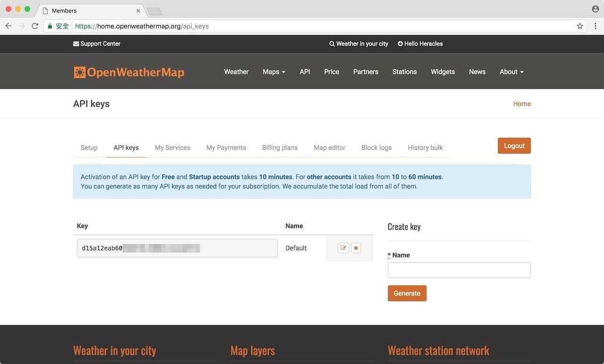The width and height of the screenshot is (604, 364).
Task: Switch to the Setup tab
Action: pos(89,148)
